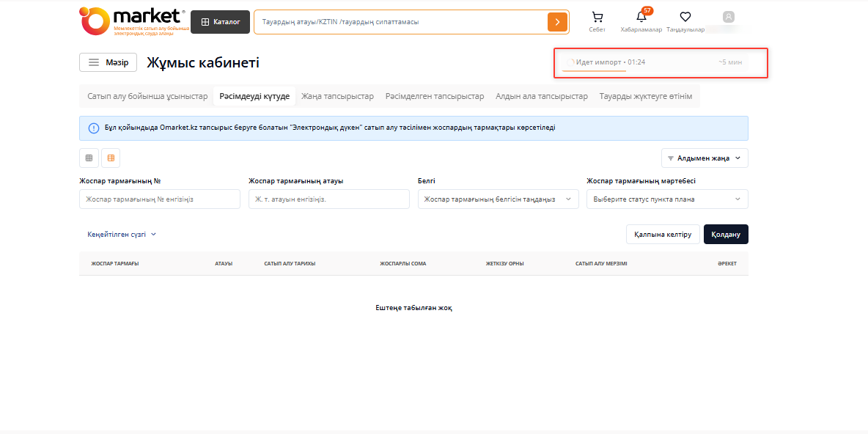
Task: Submit search with orange arrow button
Action: pos(557,22)
